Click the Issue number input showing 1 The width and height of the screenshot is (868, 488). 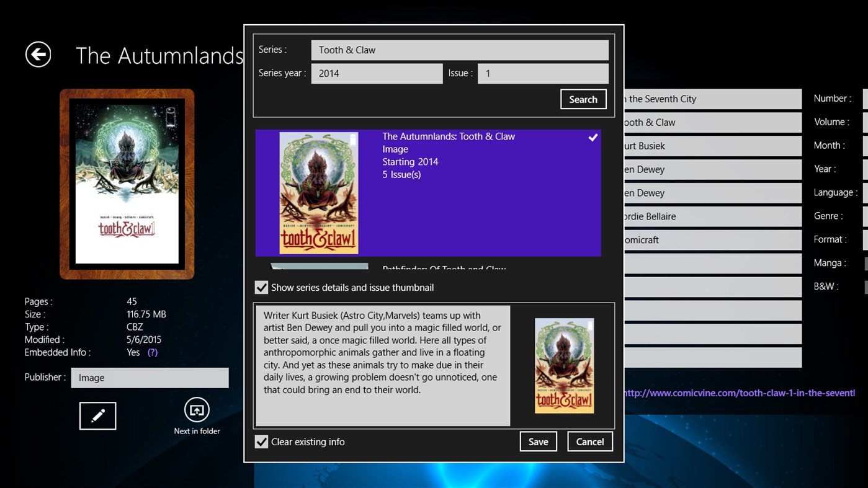click(x=542, y=73)
